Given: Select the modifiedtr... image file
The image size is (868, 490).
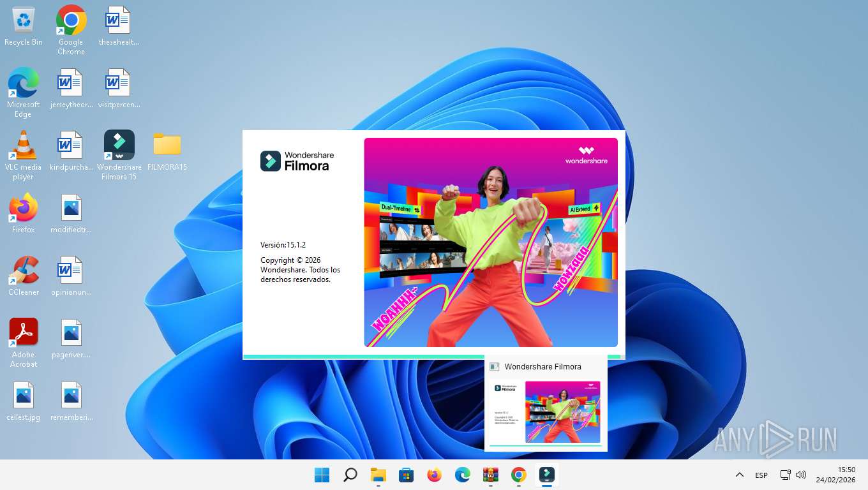Looking at the screenshot, I should [x=71, y=214].
